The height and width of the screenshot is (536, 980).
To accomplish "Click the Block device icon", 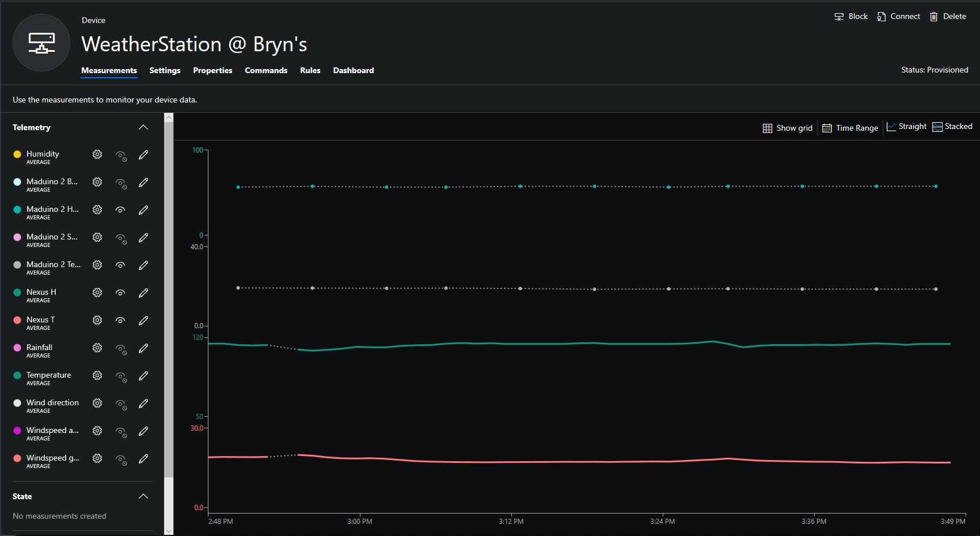I will [x=839, y=17].
